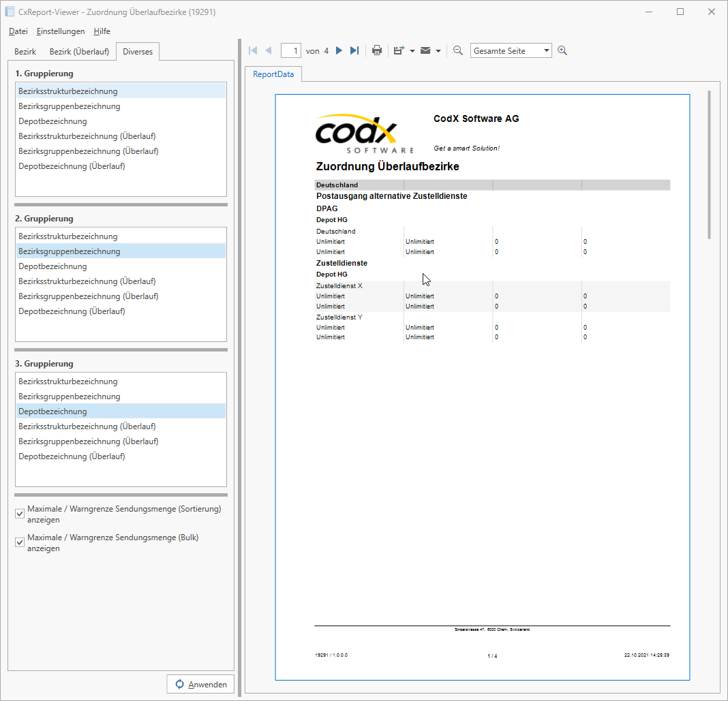Pick Depotbezeichnung (Überlauf) in 2. Gruppierung
The width and height of the screenshot is (728, 701).
coord(121,311)
